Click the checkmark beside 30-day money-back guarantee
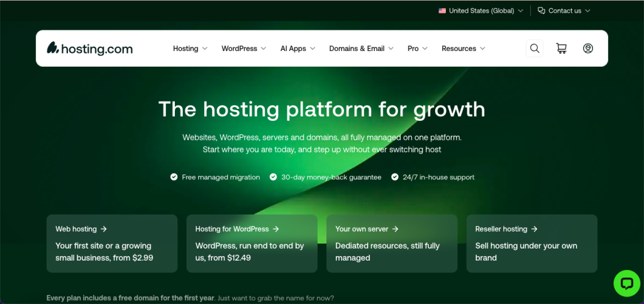The height and width of the screenshot is (304, 644). click(x=273, y=177)
